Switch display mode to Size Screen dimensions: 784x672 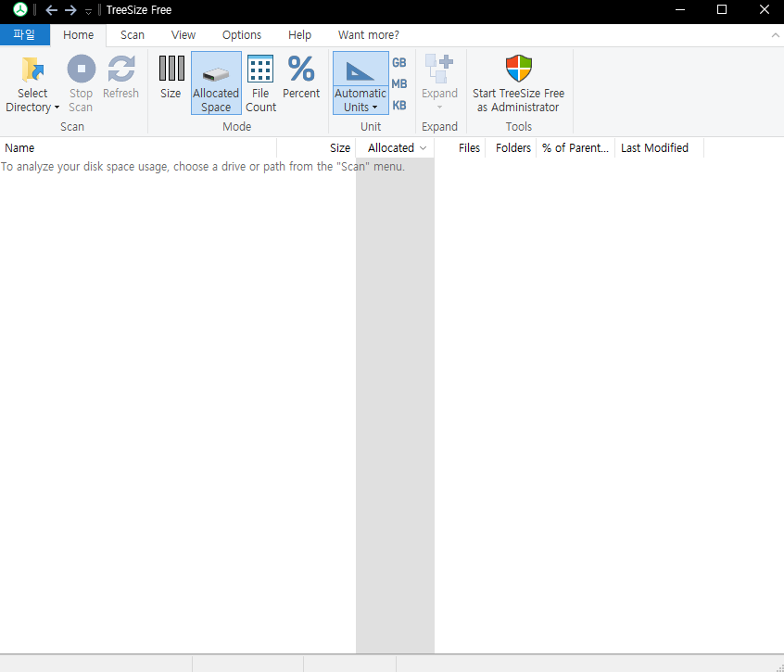click(x=171, y=77)
